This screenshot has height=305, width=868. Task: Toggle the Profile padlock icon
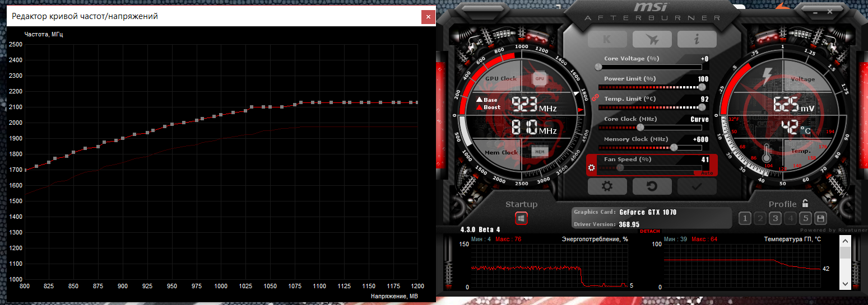[805, 204]
